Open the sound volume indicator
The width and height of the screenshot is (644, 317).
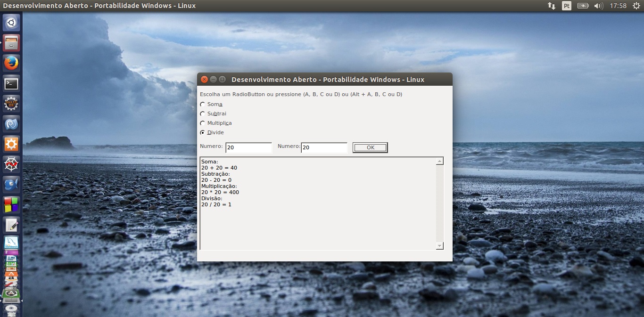598,6
